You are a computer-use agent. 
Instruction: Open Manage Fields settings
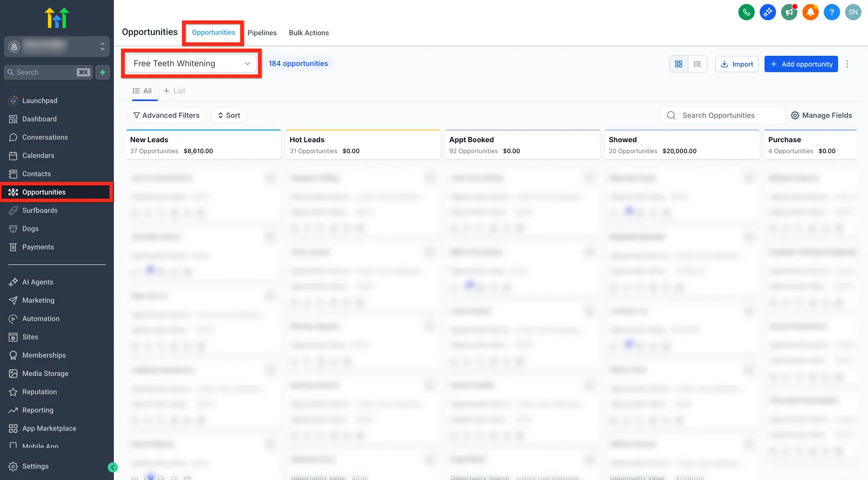(821, 116)
